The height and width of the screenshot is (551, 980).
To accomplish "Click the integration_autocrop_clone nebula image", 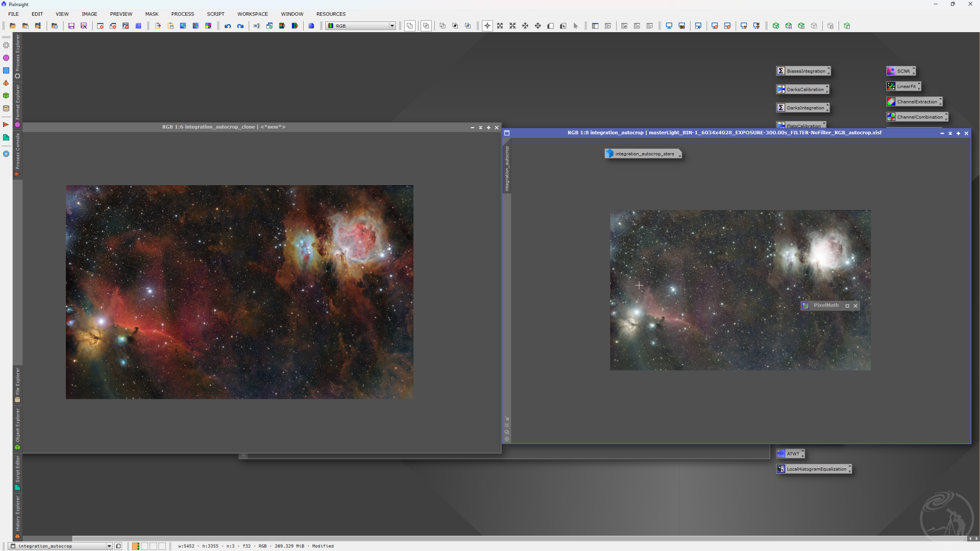I will [x=239, y=292].
